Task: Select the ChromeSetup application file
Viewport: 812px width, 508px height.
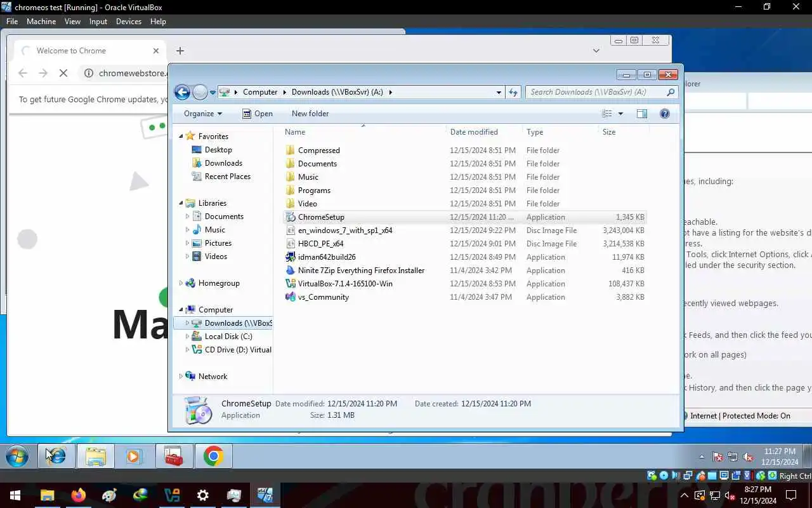Action: (x=464, y=217)
